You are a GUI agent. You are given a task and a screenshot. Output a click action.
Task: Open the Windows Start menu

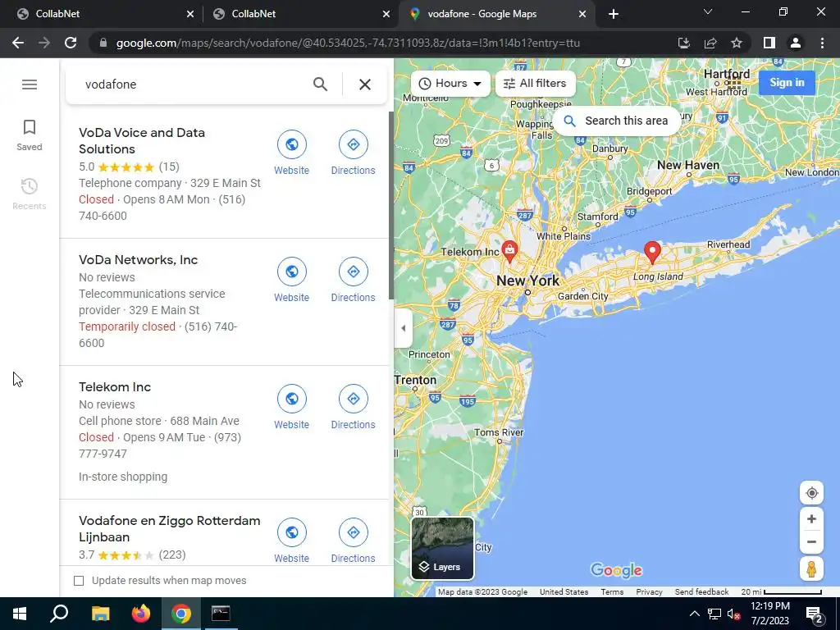coord(20,614)
